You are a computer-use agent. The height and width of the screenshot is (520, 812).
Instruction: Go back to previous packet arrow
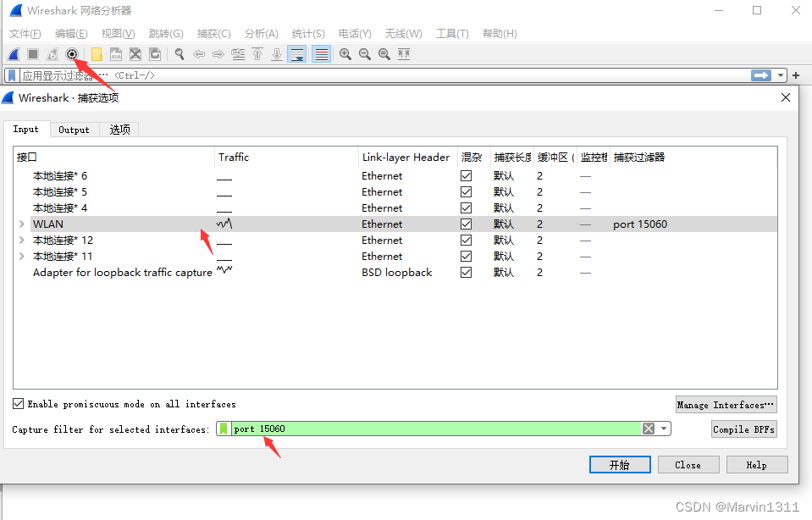coord(199,54)
